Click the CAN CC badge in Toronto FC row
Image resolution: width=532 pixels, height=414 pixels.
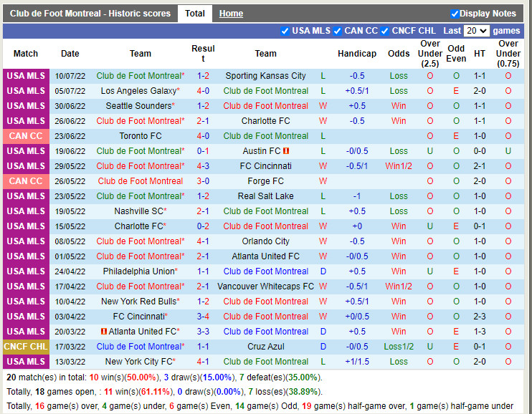[x=26, y=136]
